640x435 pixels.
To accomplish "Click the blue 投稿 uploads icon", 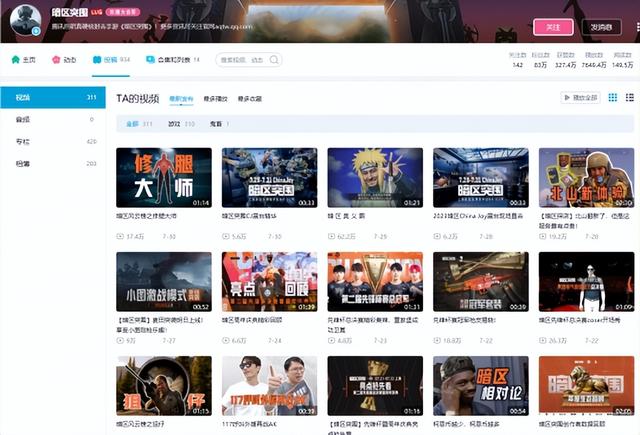I will tap(97, 60).
